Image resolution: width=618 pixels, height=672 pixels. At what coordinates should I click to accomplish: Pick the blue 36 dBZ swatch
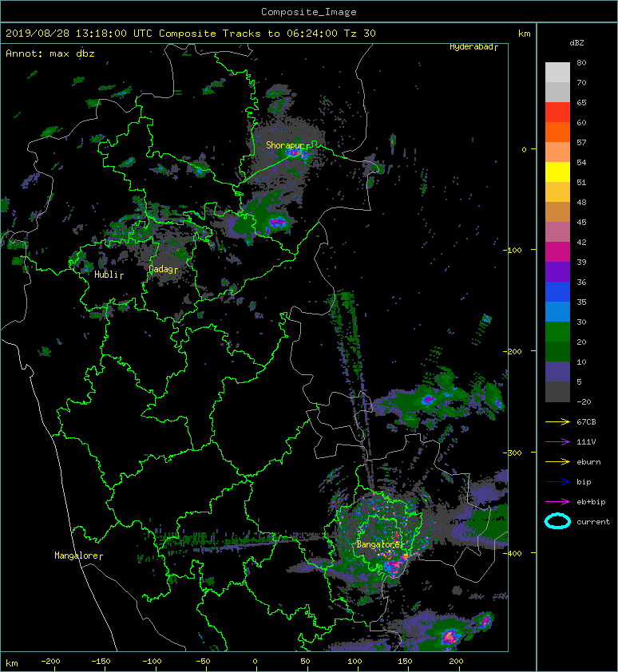pos(557,291)
